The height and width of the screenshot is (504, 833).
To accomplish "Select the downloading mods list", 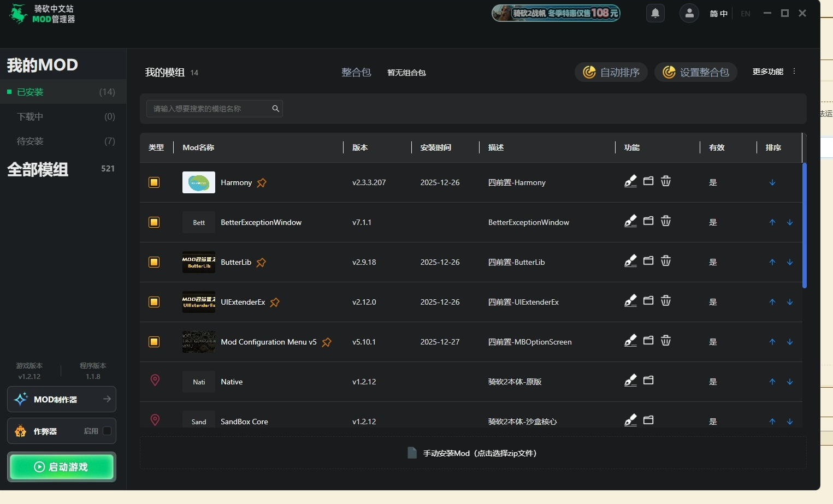I will tap(31, 117).
